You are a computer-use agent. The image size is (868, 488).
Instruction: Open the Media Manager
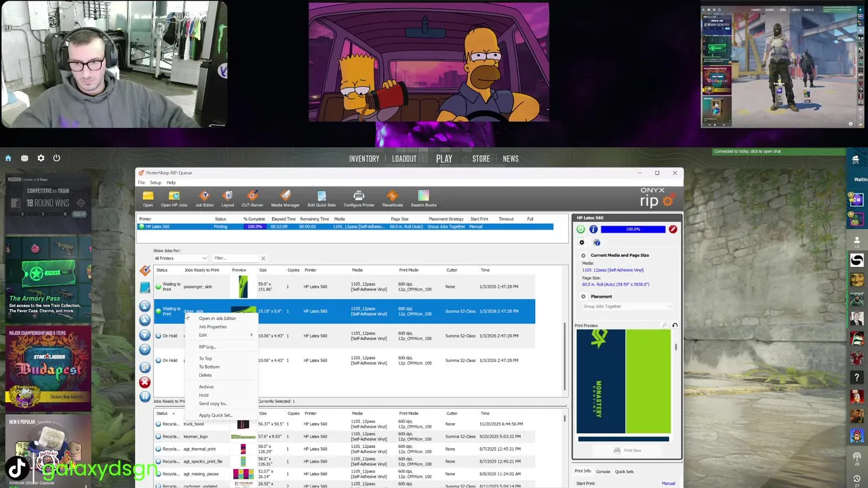285,197
